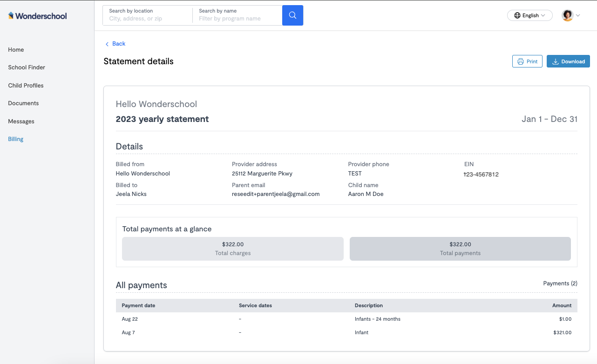This screenshot has height=364, width=597.
Task: Click the back chevron arrow
Action: pyautogui.click(x=107, y=44)
